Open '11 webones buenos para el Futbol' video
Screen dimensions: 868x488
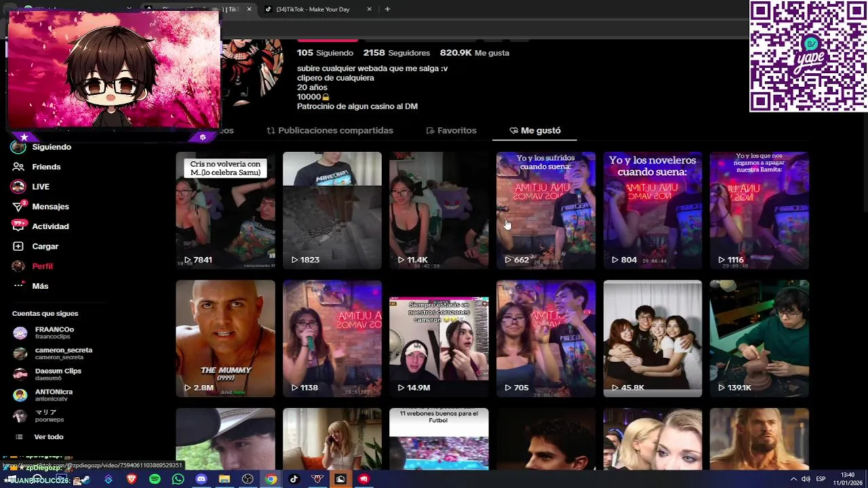pyautogui.click(x=439, y=439)
